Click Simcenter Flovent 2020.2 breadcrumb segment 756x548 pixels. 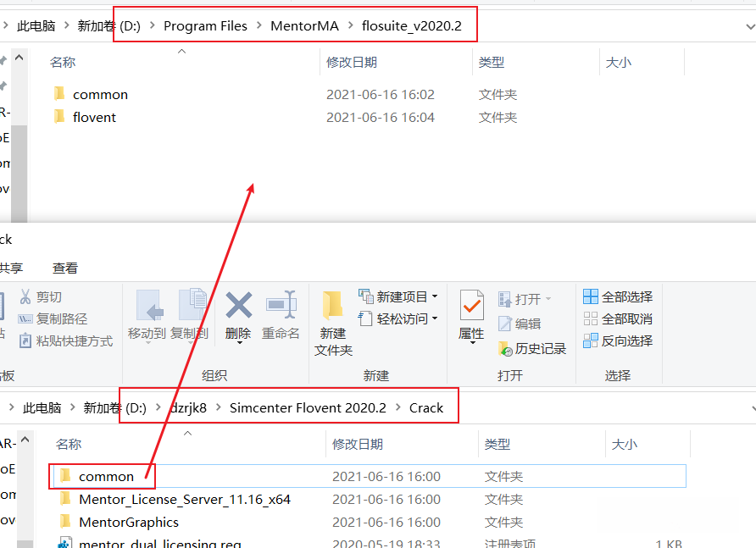coord(308,407)
